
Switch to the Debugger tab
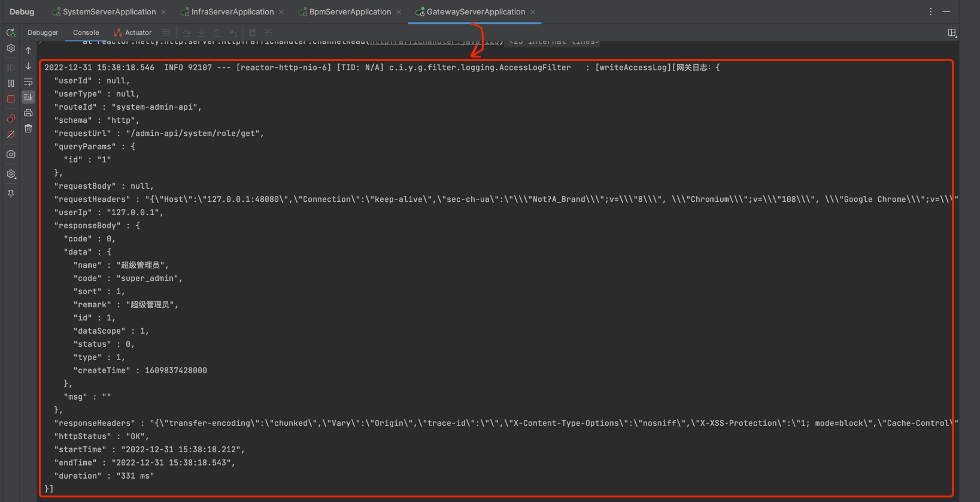pyautogui.click(x=43, y=33)
